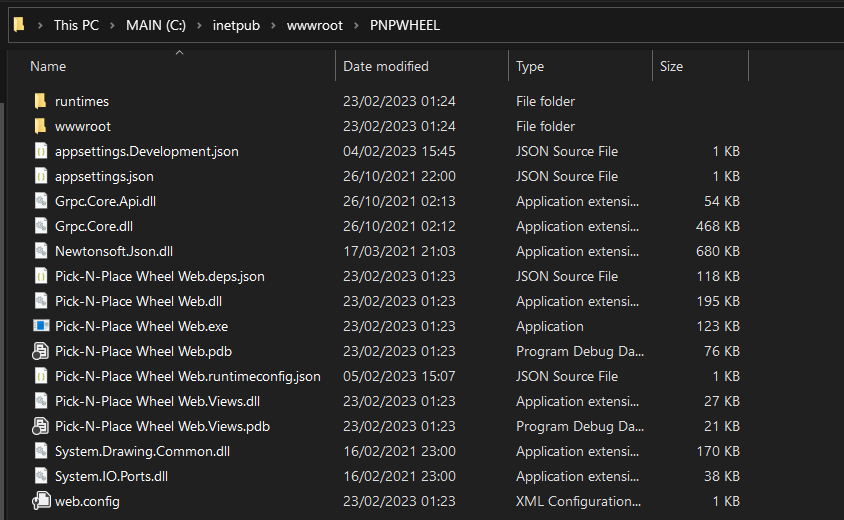Select Pick-N-Place Wheel Web.runtimeconfig.json name

(188, 376)
